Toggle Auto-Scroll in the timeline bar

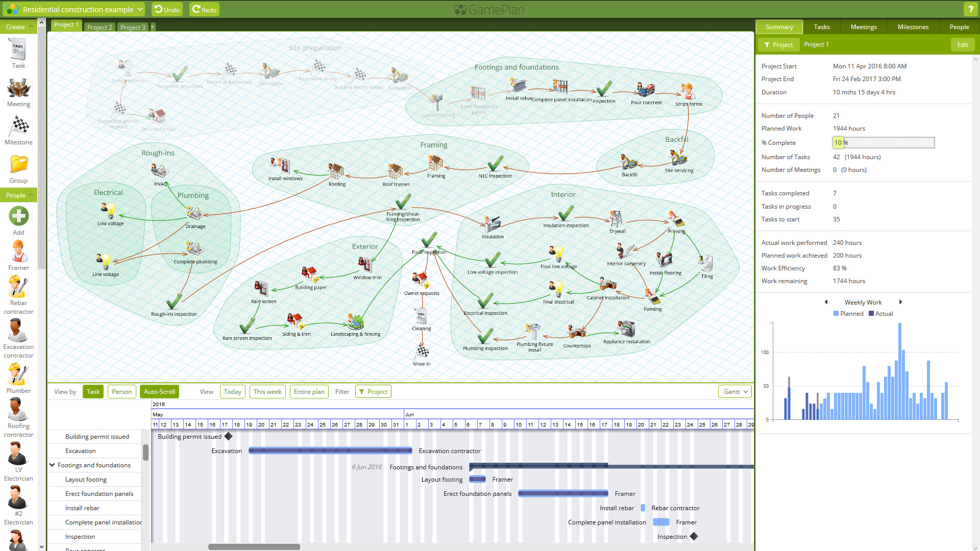[x=159, y=392]
